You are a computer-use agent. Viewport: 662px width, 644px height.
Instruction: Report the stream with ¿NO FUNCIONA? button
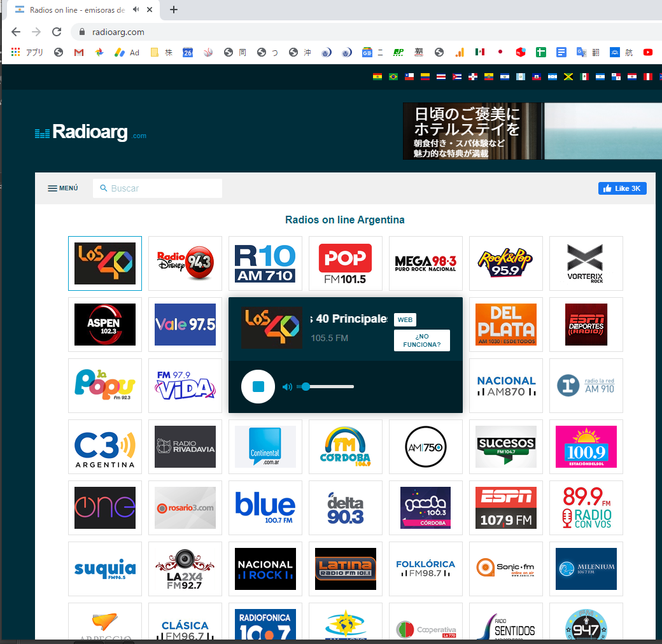422,340
